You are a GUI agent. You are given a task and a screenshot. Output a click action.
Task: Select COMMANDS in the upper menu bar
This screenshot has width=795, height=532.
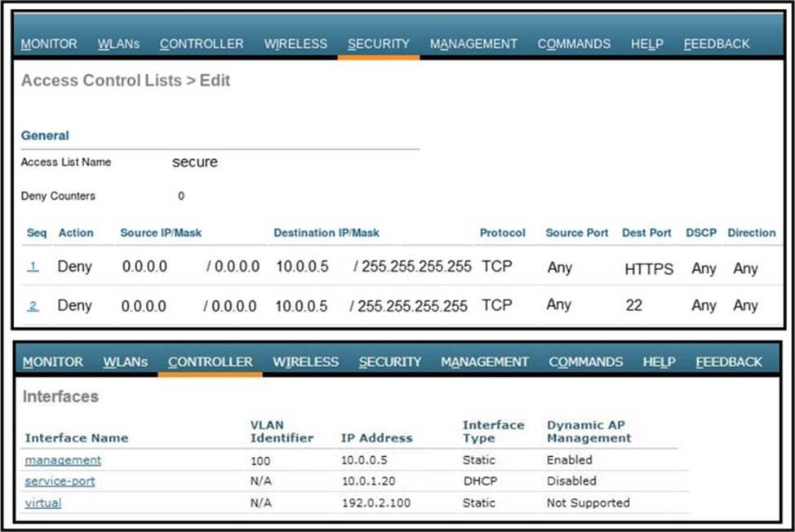574,44
